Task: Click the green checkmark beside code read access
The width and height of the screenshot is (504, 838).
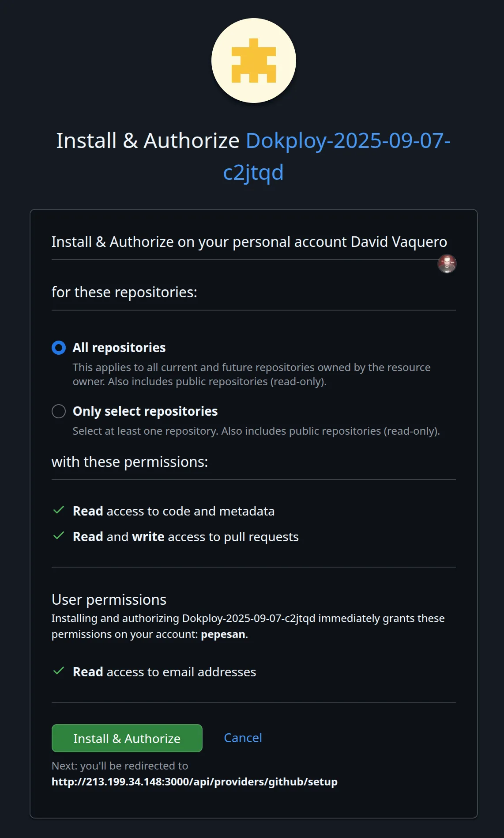Action: [59, 511]
